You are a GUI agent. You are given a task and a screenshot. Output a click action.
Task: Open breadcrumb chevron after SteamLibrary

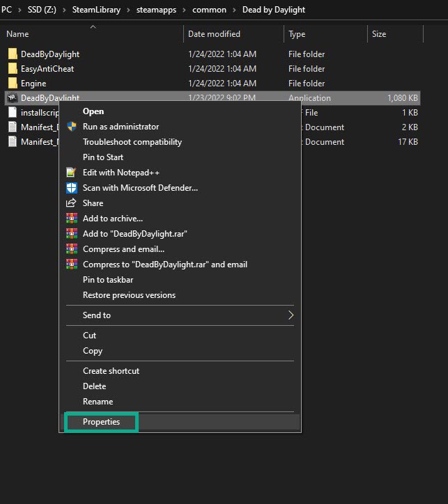(129, 10)
